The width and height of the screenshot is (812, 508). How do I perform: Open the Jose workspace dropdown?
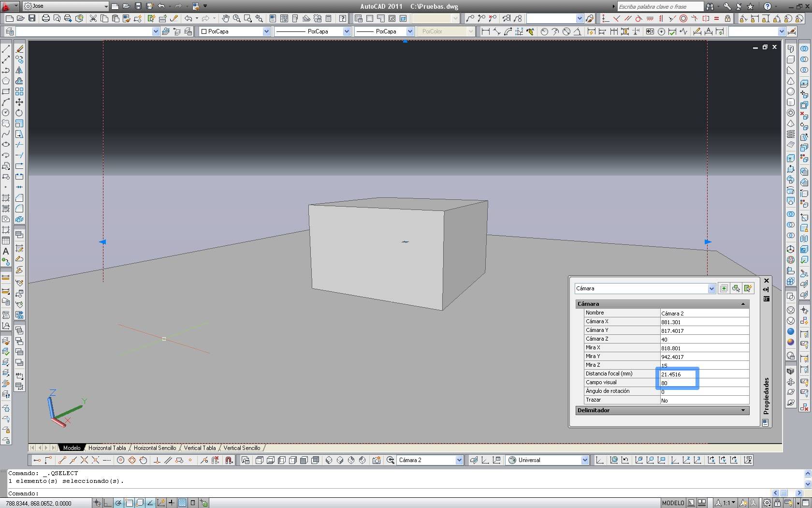coord(106,6)
